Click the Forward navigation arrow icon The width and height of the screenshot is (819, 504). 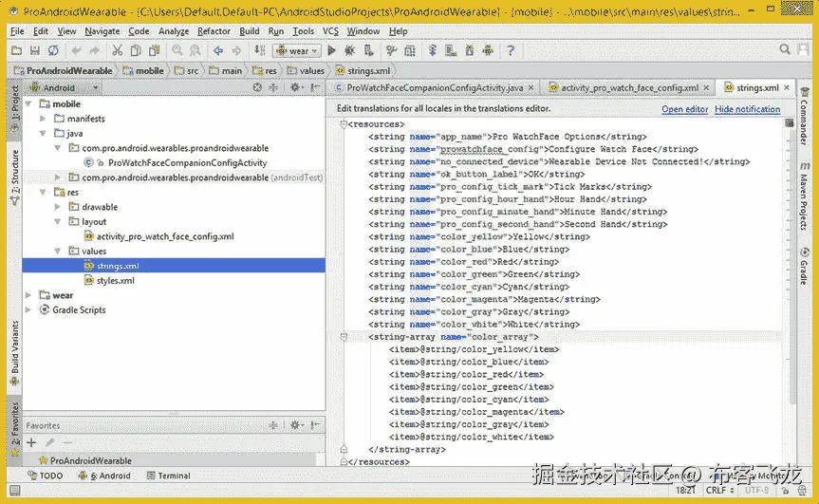[236, 50]
